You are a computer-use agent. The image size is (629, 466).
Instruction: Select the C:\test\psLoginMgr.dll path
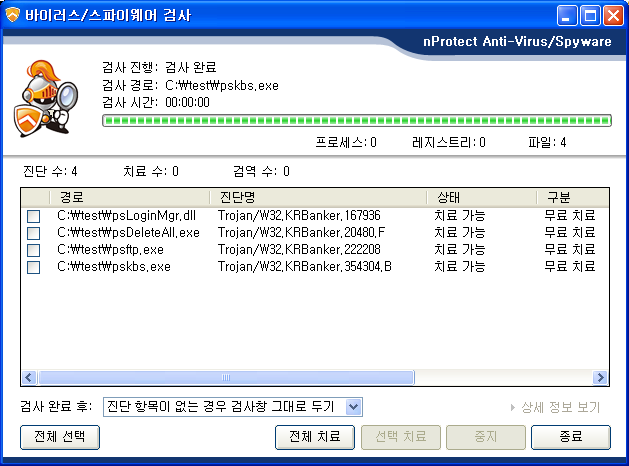click(126, 216)
